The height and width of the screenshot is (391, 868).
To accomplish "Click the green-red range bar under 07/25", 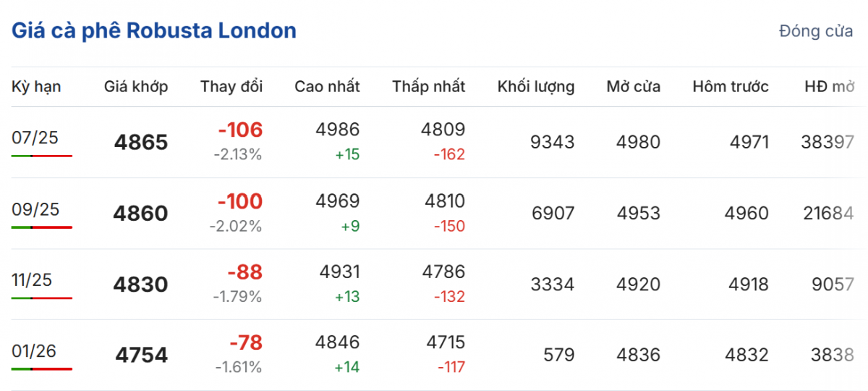I will 42,156.
